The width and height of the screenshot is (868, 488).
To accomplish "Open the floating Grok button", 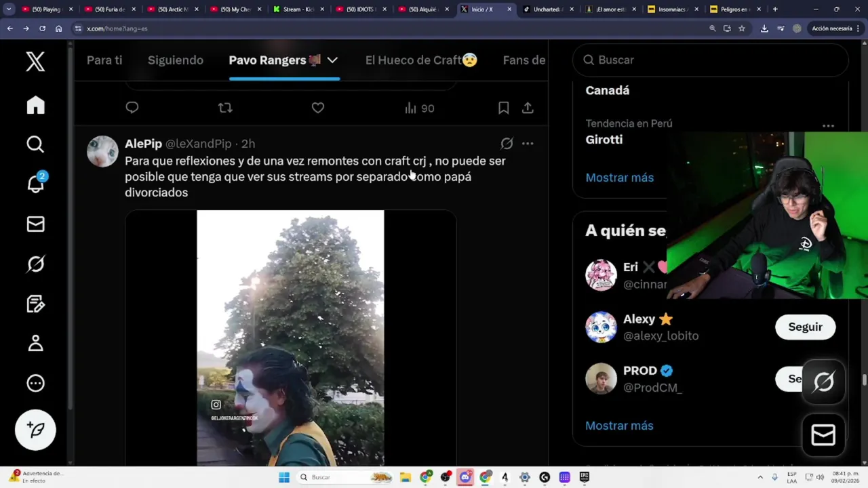I will (x=823, y=382).
